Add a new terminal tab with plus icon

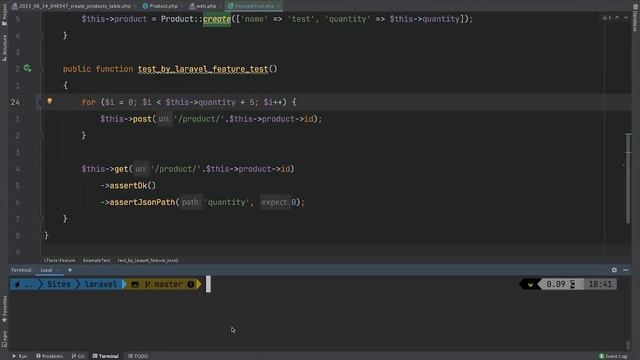click(x=70, y=270)
